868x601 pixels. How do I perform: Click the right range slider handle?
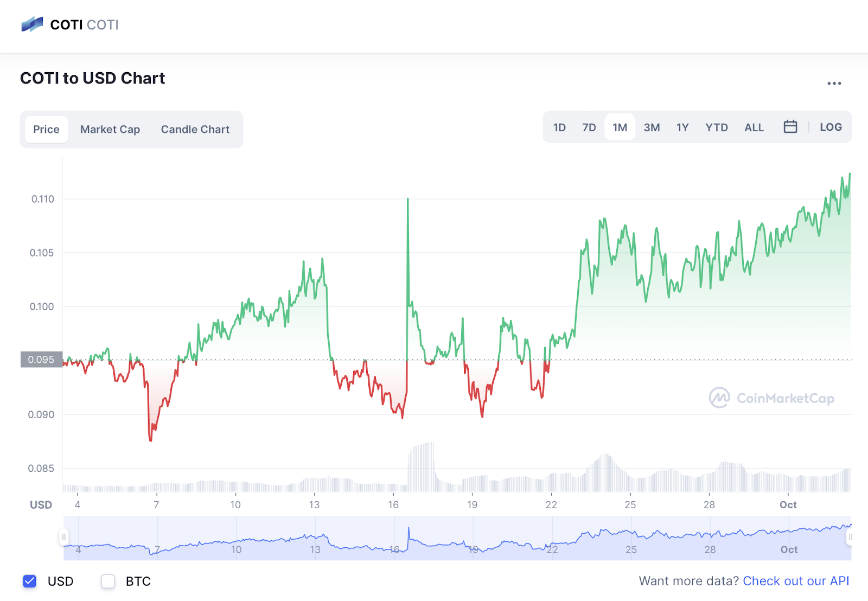tap(850, 537)
